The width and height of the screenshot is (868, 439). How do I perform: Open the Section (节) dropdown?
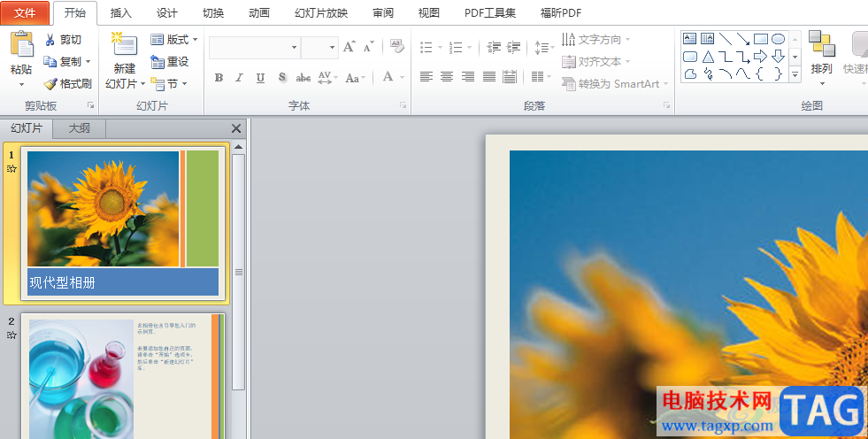pyautogui.click(x=169, y=83)
